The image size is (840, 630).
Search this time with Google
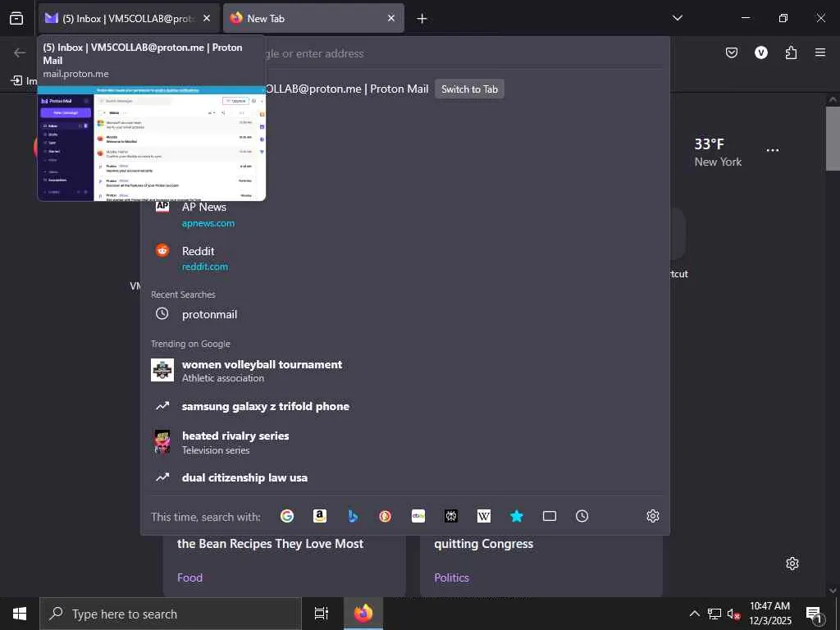click(287, 516)
